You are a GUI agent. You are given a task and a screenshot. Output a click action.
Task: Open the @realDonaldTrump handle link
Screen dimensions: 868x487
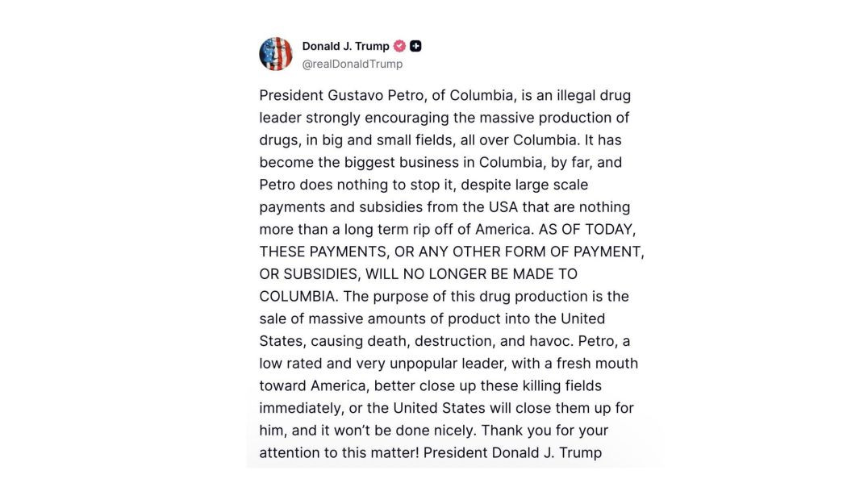352,64
